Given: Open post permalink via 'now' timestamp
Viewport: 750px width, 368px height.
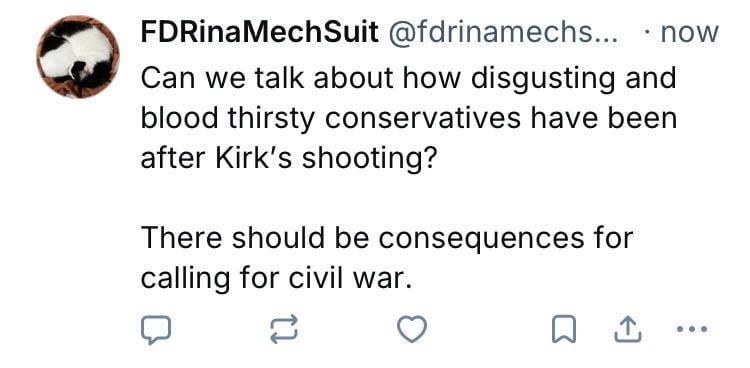Looking at the screenshot, I should click(689, 33).
